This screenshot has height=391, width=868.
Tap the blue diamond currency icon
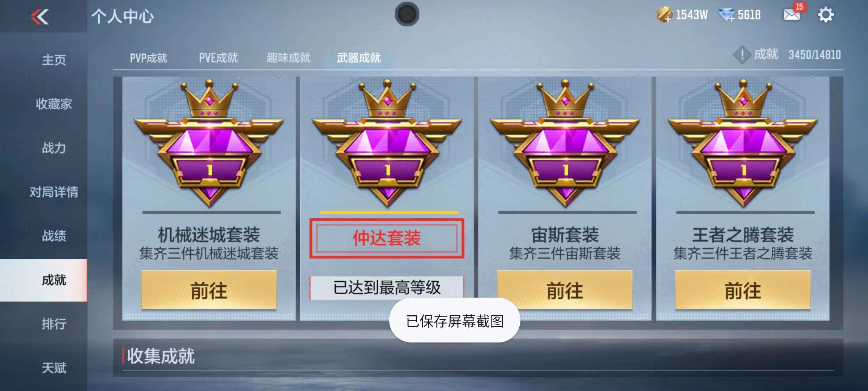point(727,15)
